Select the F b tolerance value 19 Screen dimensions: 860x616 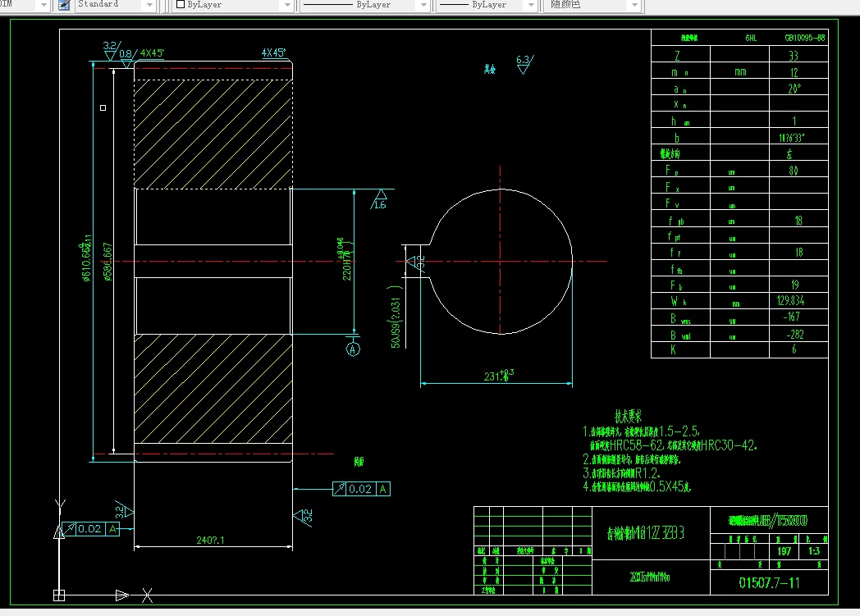[x=794, y=285]
